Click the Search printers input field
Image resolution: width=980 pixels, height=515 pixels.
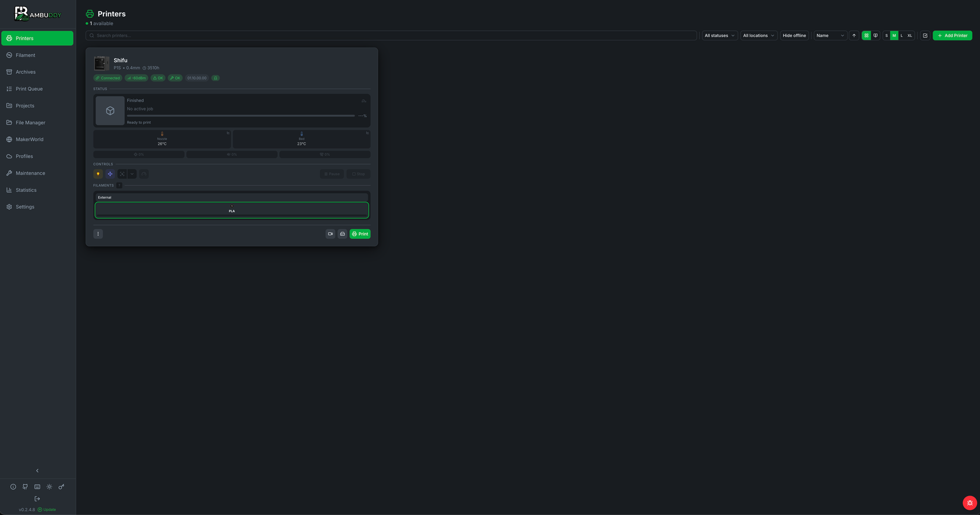(x=391, y=36)
